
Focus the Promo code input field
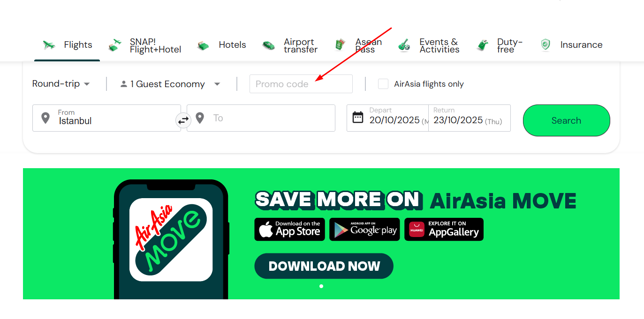(301, 84)
